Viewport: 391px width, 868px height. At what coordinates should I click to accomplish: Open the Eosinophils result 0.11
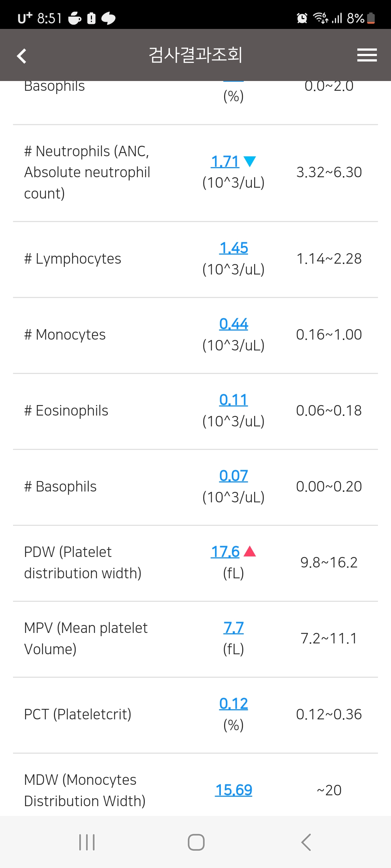point(234,400)
